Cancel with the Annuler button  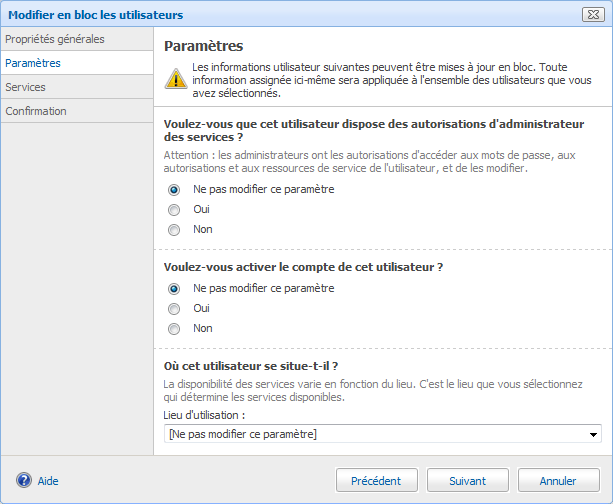558,481
